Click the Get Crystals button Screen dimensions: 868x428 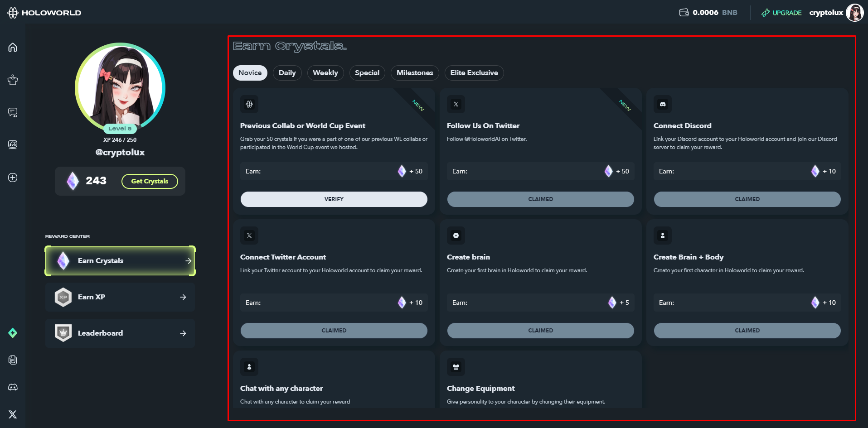click(150, 181)
